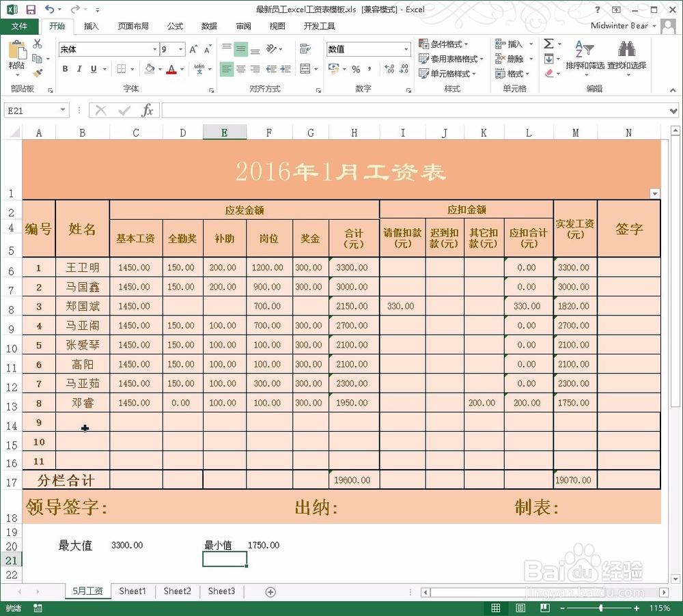
Task: Toggle bold formatting with the B icon
Action: point(65,69)
